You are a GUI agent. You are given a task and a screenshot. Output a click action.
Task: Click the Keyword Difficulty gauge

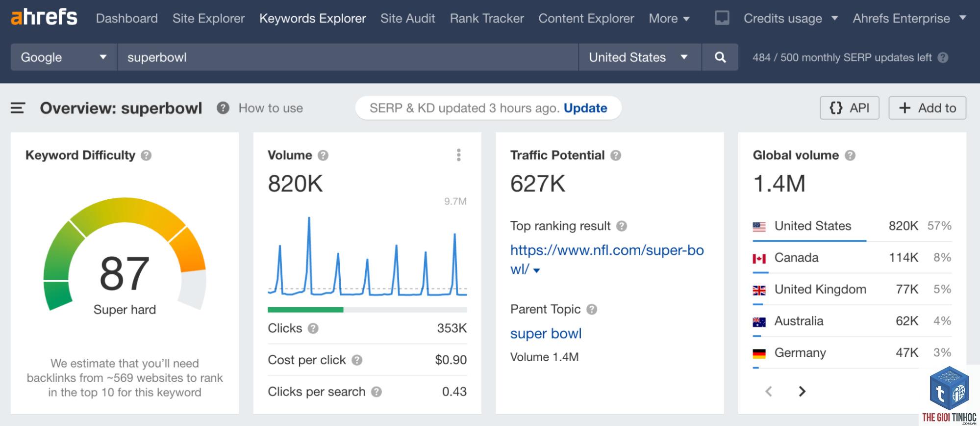(125, 254)
